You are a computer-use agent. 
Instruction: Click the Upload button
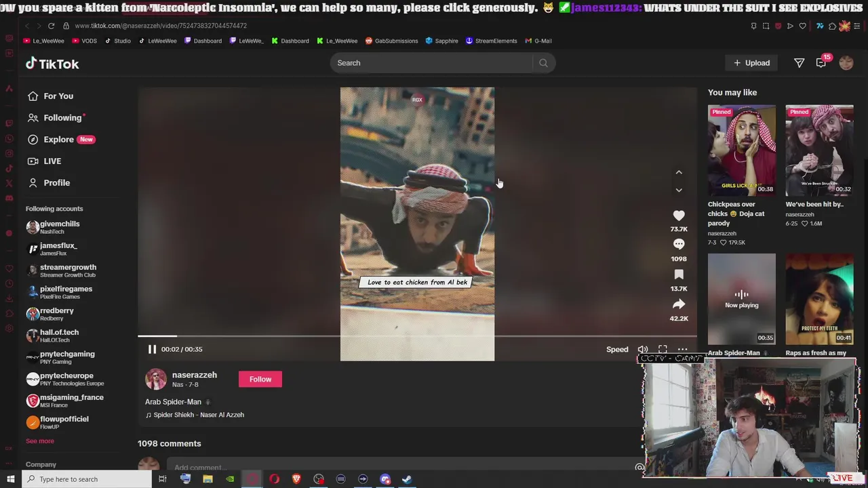[751, 63]
